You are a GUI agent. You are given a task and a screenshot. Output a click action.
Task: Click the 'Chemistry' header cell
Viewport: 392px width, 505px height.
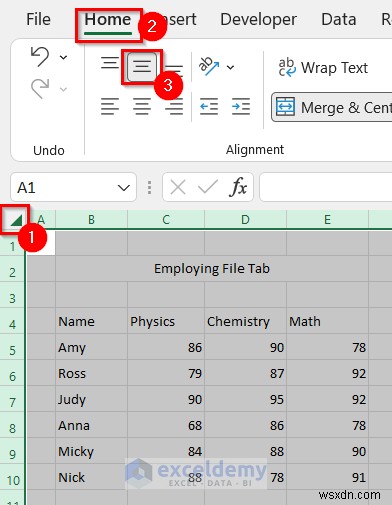245,321
